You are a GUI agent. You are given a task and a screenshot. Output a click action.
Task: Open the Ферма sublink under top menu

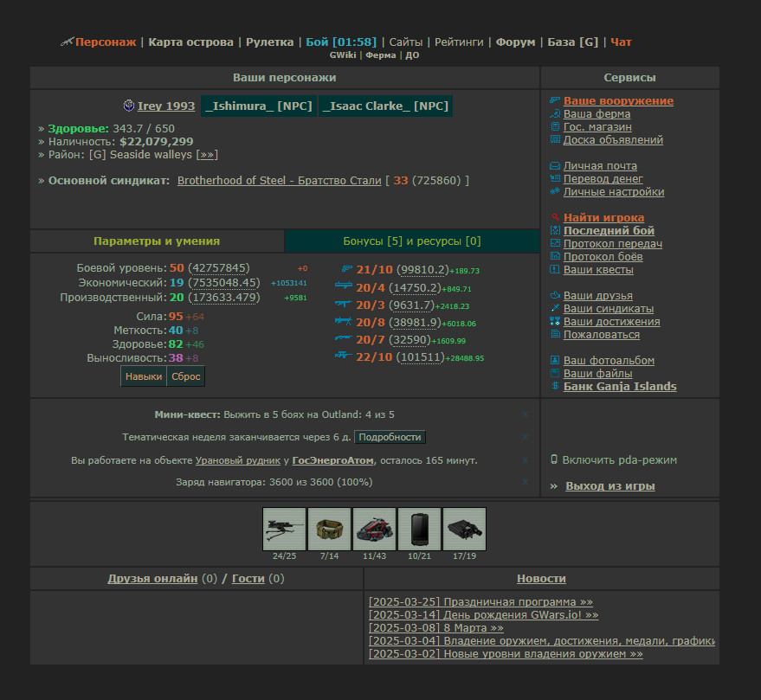pyautogui.click(x=381, y=55)
